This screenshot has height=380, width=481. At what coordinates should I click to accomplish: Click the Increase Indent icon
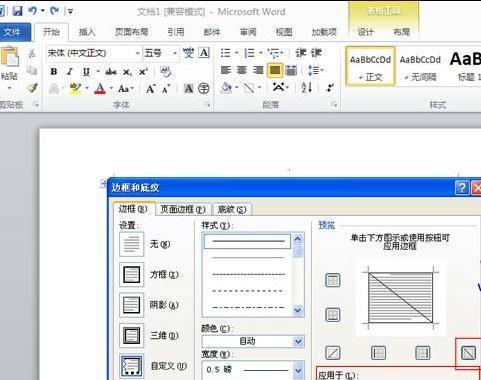point(316,53)
